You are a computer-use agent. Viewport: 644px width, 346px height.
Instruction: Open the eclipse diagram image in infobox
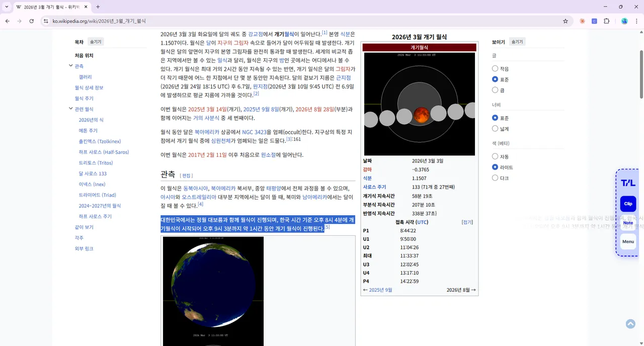[x=419, y=104]
